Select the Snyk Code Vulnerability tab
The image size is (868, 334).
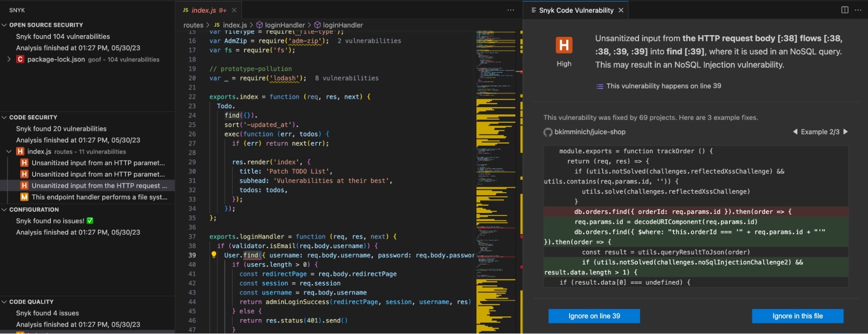576,10
